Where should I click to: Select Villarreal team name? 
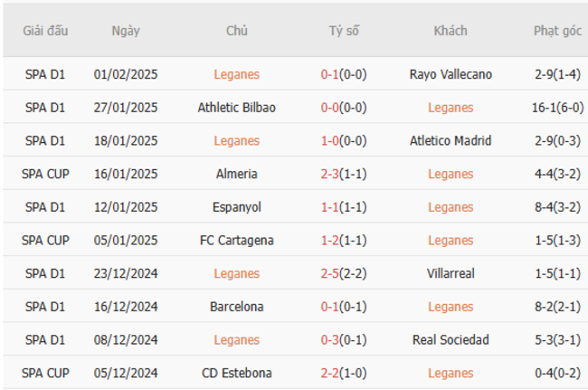pyautogui.click(x=450, y=273)
